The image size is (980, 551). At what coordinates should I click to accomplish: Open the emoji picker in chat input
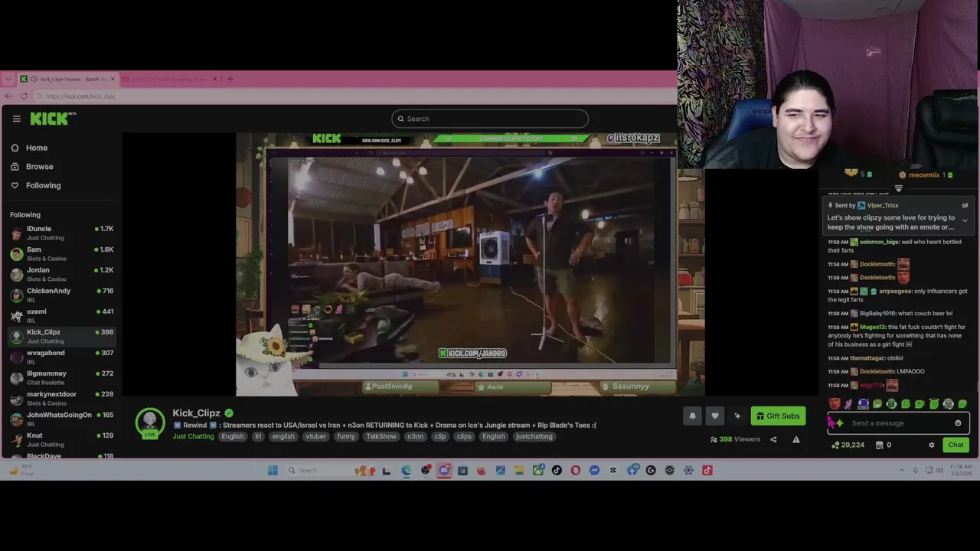pos(958,423)
